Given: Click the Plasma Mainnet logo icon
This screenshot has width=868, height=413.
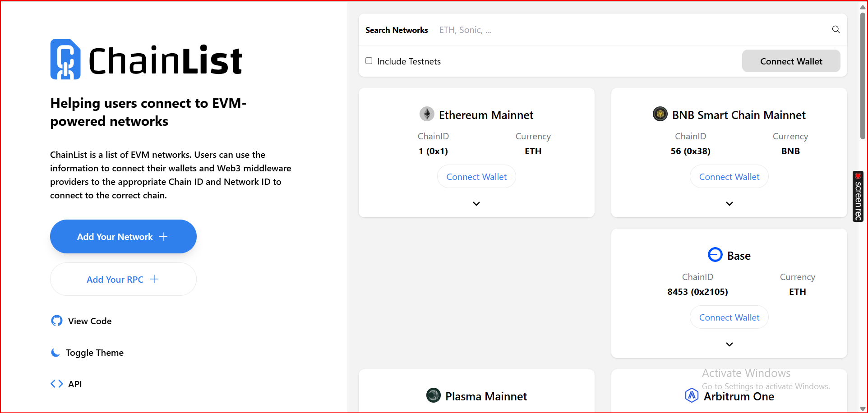Looking at the screenshot, I should pos(434,395).
